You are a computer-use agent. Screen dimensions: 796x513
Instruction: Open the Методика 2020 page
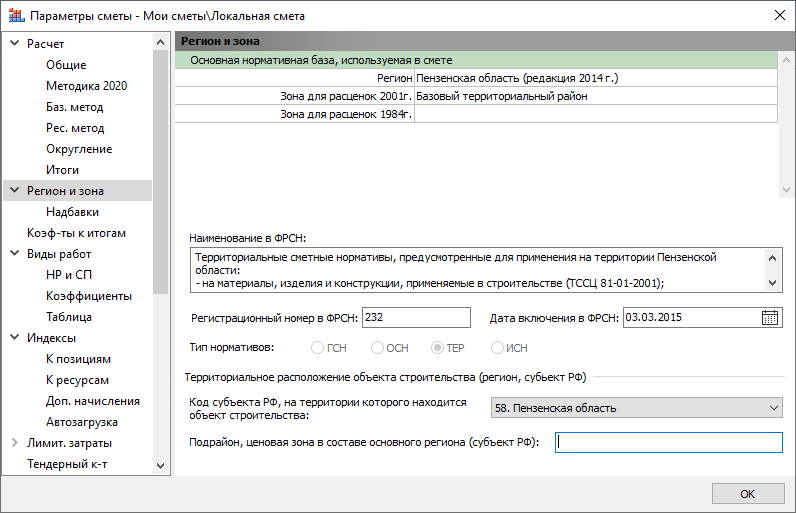(86, 86)
